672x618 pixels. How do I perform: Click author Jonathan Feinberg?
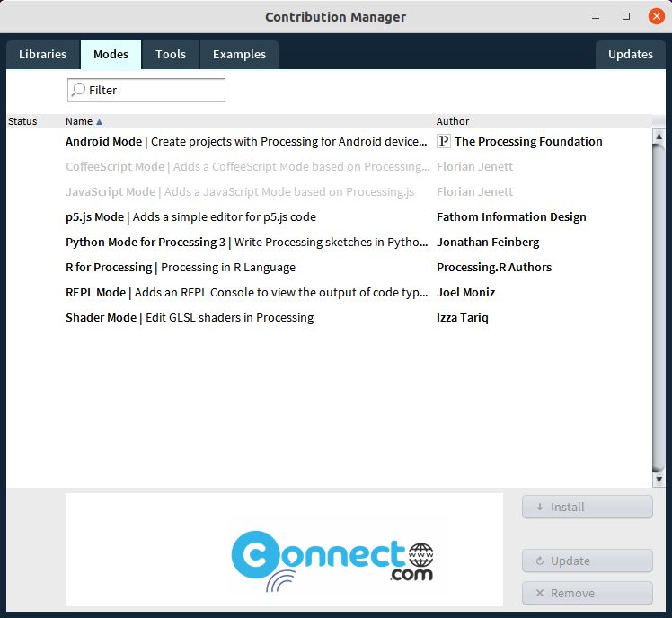point(488,243)
